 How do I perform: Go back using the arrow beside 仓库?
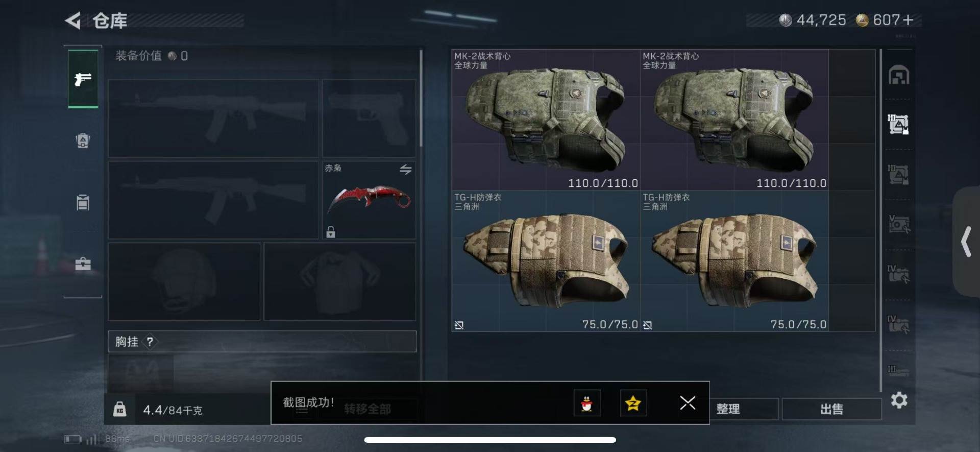click(x=72, y=20)
